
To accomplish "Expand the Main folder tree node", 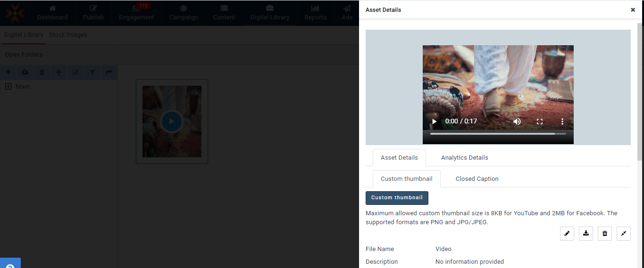I will pyautogui.click(x=8, y=87).
